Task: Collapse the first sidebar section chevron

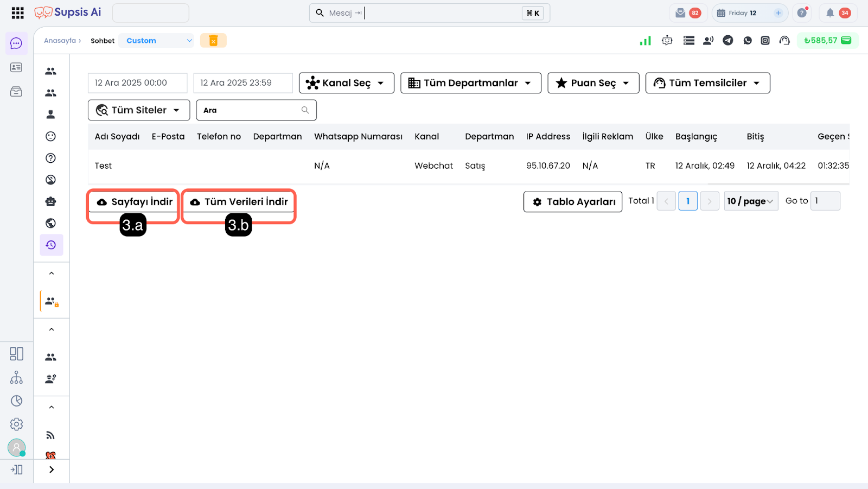Action: 52,274
